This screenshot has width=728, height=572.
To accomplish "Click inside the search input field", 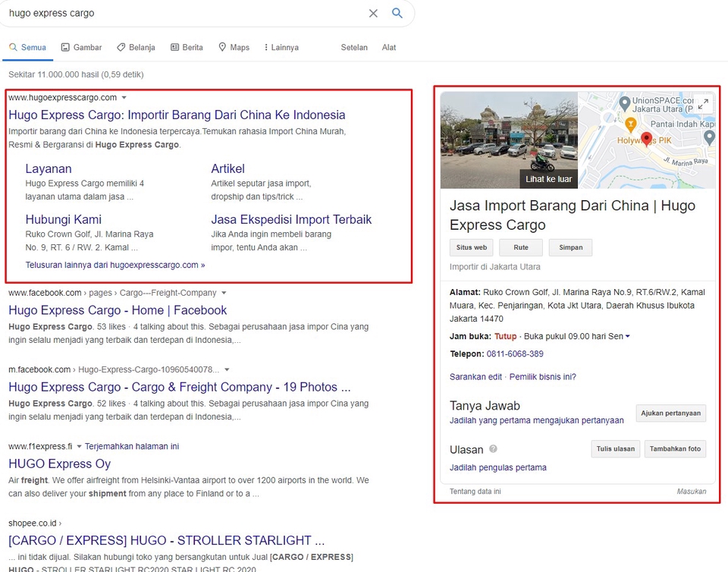I will point(182,13).
